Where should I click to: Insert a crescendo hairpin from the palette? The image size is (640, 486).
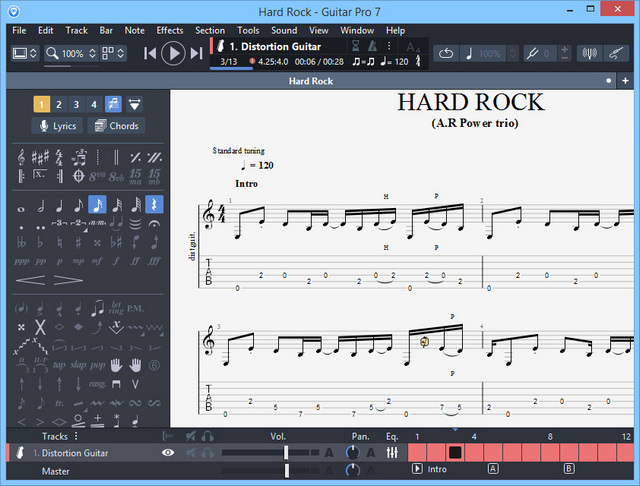(x=33, y=279)
